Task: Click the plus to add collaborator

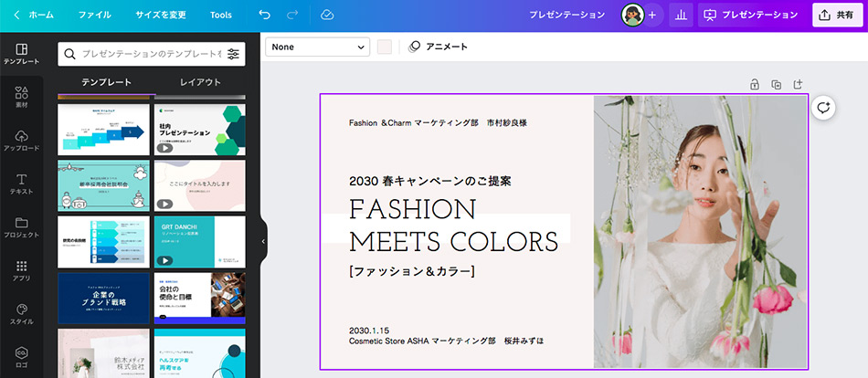Action: coord(651,15)
